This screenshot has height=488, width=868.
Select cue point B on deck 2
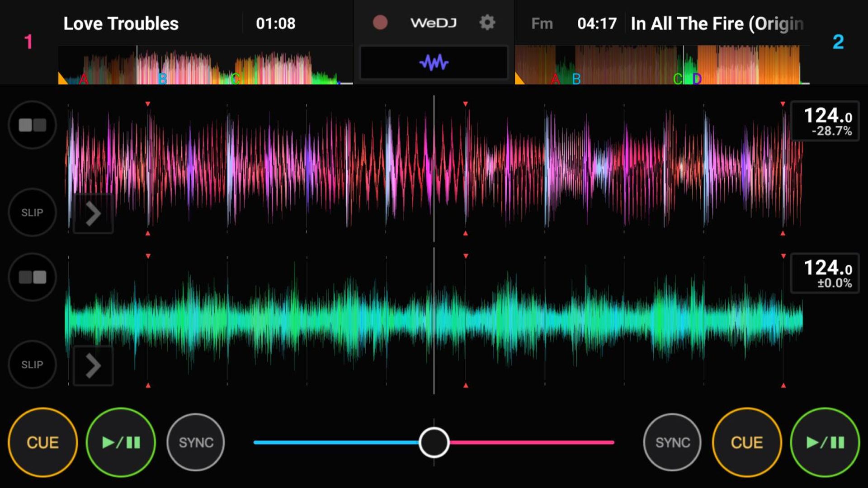click(576, 78)
